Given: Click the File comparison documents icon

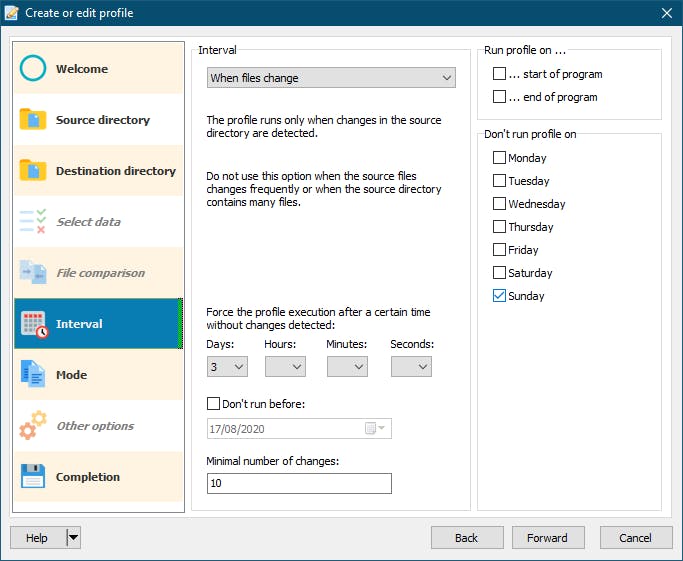Looking at the screenshot, I should click(33, 273).
